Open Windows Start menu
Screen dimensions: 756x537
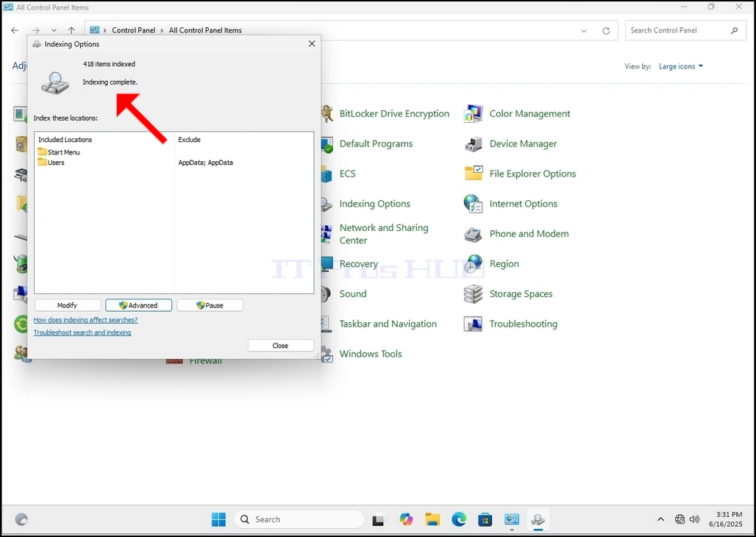point(218,519)
